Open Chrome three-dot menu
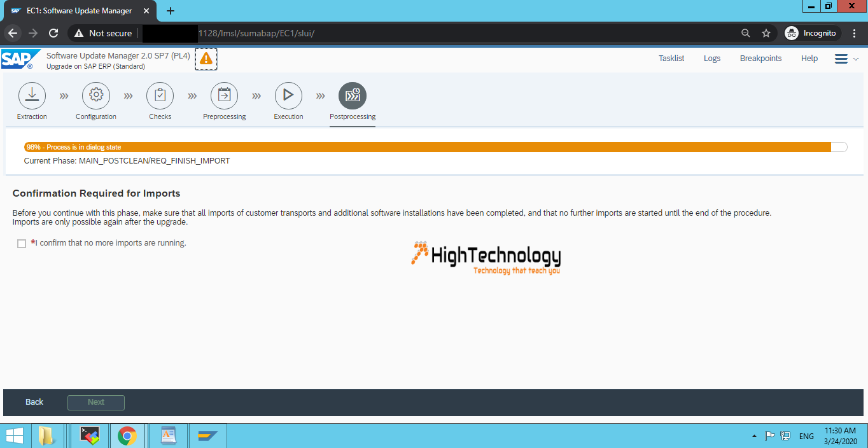The height and width of the screenshot is (448, 868). tap(855, 33)
